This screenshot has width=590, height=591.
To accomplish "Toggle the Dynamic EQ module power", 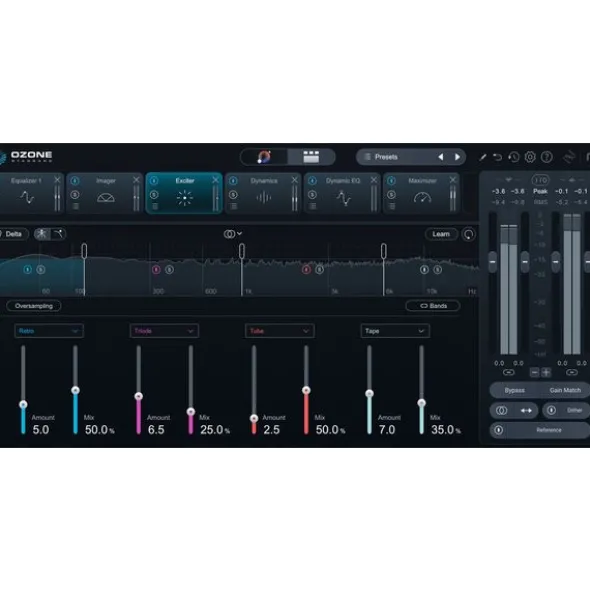I will click(313, 181).
